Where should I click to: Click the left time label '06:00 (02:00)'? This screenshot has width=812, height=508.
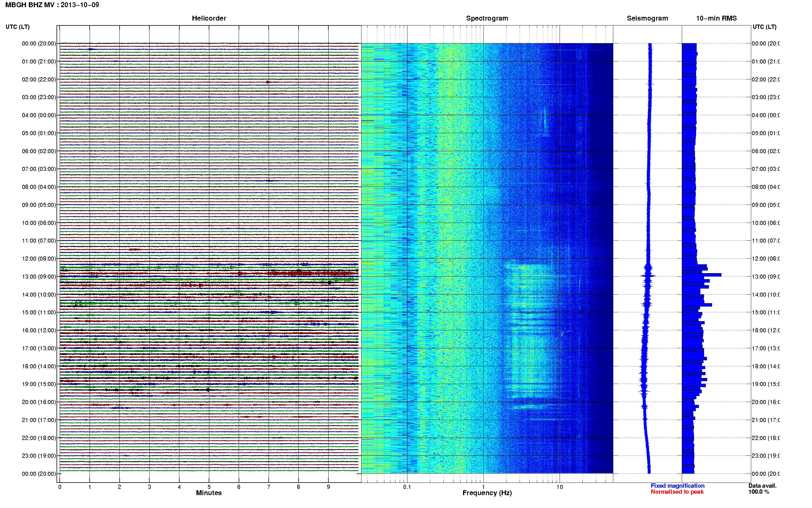[x=39, y=151]
